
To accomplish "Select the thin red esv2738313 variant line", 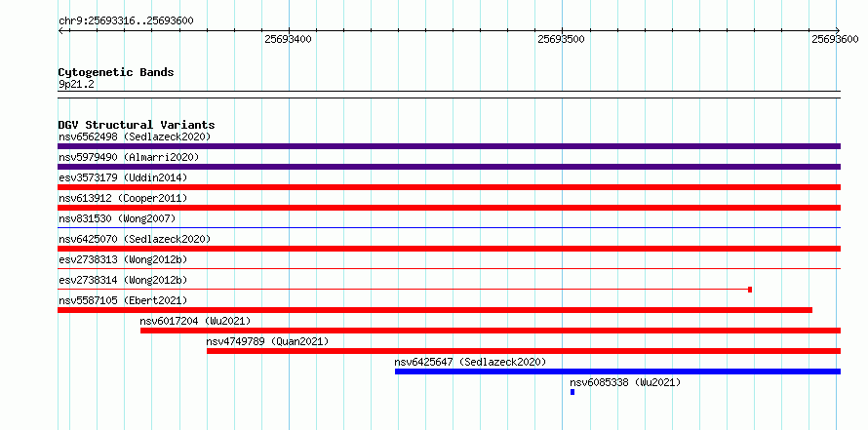I will pyautogui.click(x=449, y=268).
